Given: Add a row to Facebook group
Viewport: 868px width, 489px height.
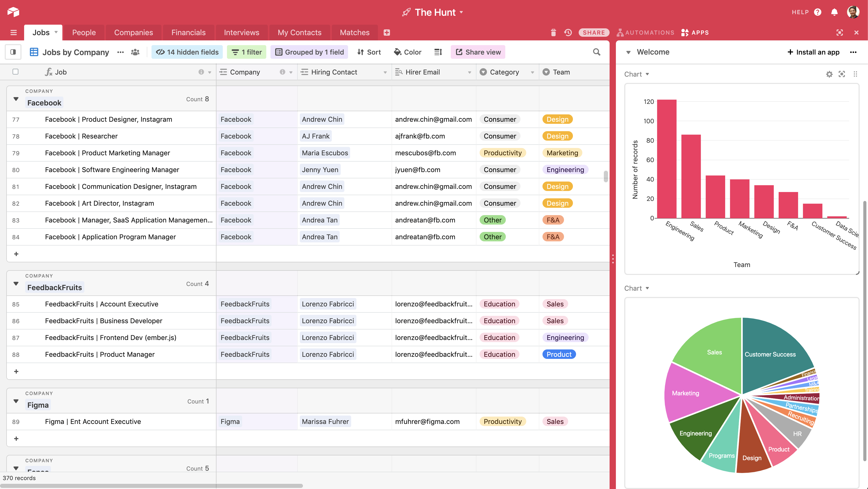Looking at the screenshot, I should coord(16,254).
